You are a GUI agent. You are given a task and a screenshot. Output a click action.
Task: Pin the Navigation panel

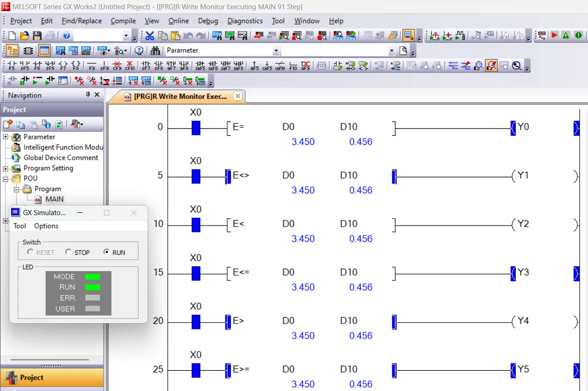pyautogui.click(x=88, y=95)
